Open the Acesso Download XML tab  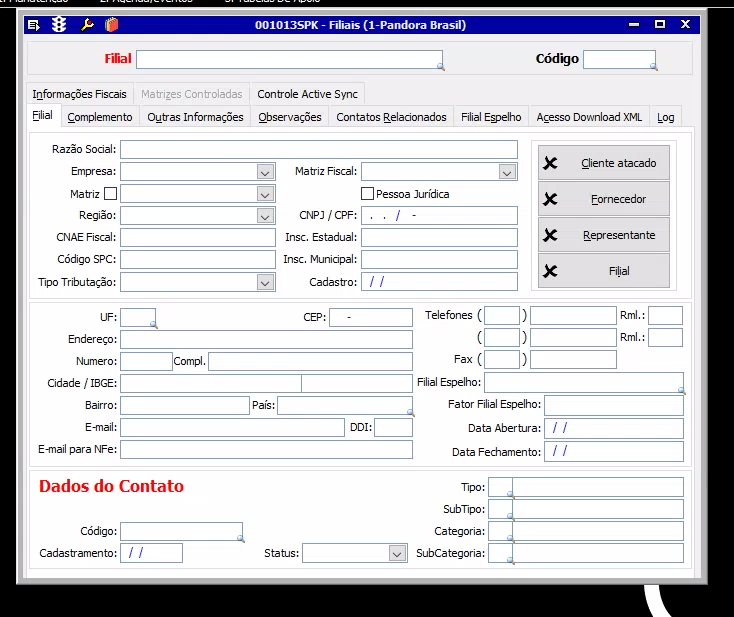tap(589, 117)
